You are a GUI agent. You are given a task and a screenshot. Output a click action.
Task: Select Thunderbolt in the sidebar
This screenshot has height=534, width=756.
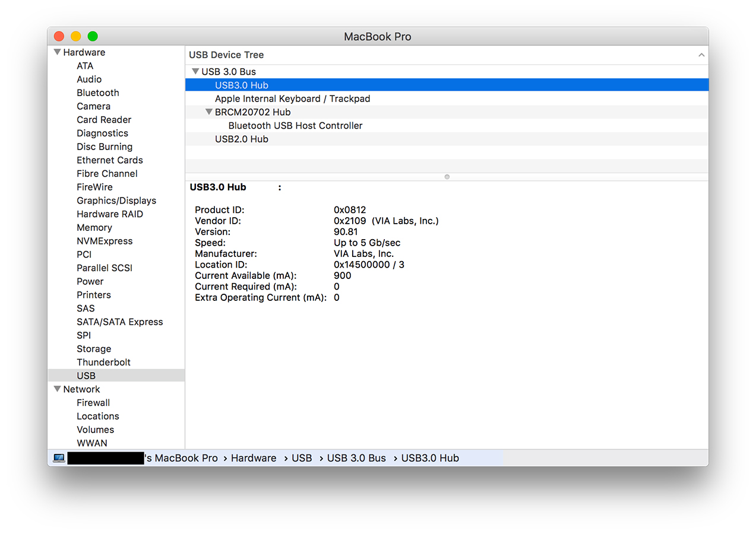103,362
